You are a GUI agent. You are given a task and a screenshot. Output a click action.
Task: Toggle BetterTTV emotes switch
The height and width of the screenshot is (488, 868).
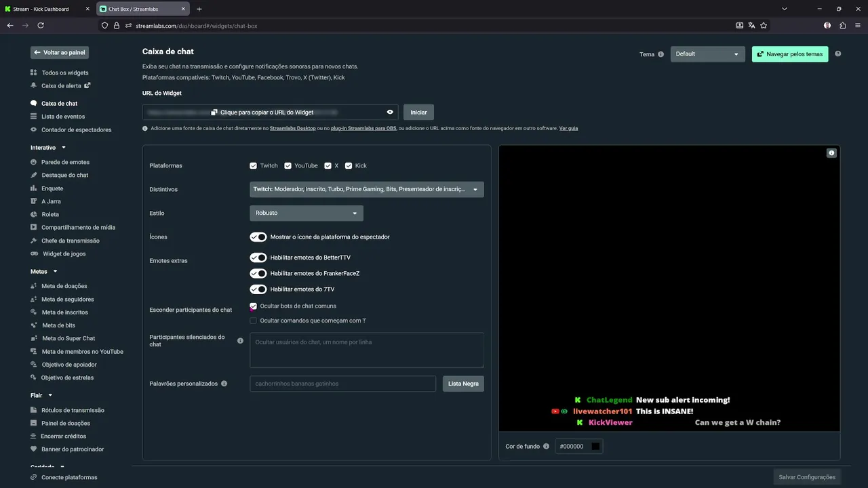[258, 258]
